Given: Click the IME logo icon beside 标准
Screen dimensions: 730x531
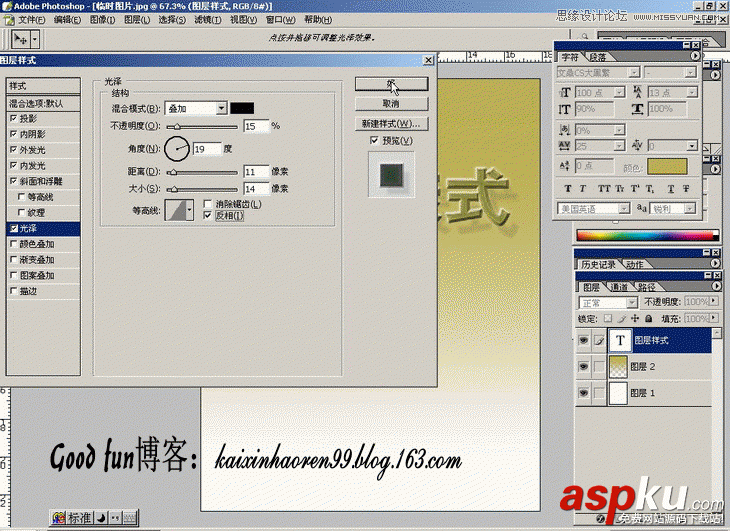Looking at the screenshot, I should click(x=59, y=518).
